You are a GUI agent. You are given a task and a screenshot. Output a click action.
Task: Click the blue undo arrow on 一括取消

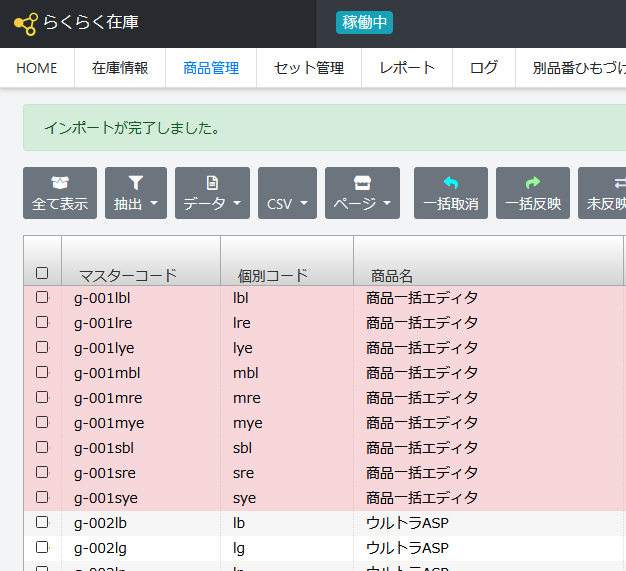(451, 182)
